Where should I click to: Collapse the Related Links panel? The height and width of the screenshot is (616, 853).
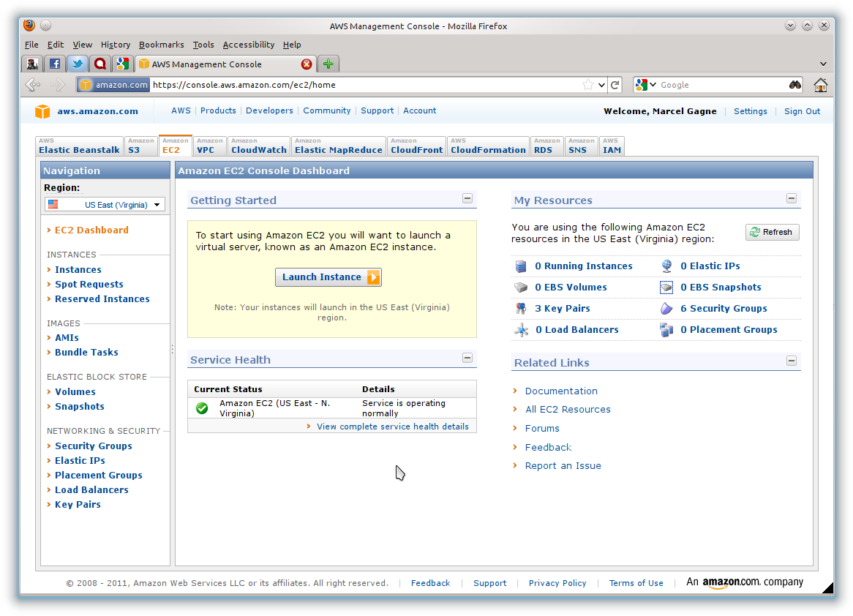[792, 361]
